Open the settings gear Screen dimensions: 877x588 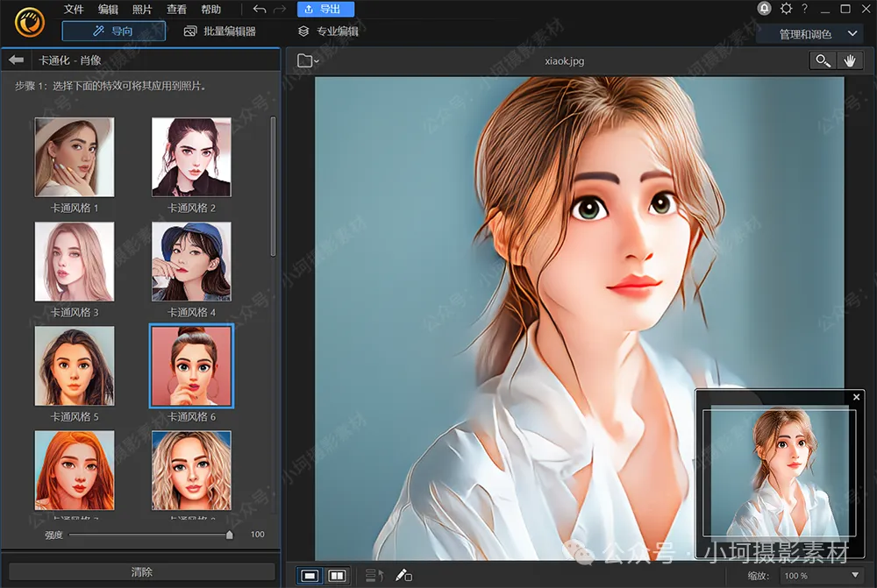786,9
